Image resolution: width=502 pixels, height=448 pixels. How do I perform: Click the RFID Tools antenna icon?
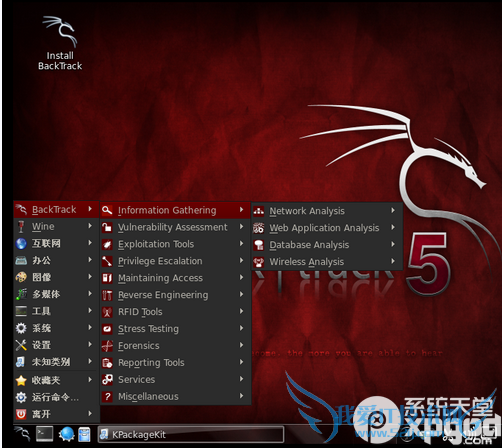[x=107, y=312]
